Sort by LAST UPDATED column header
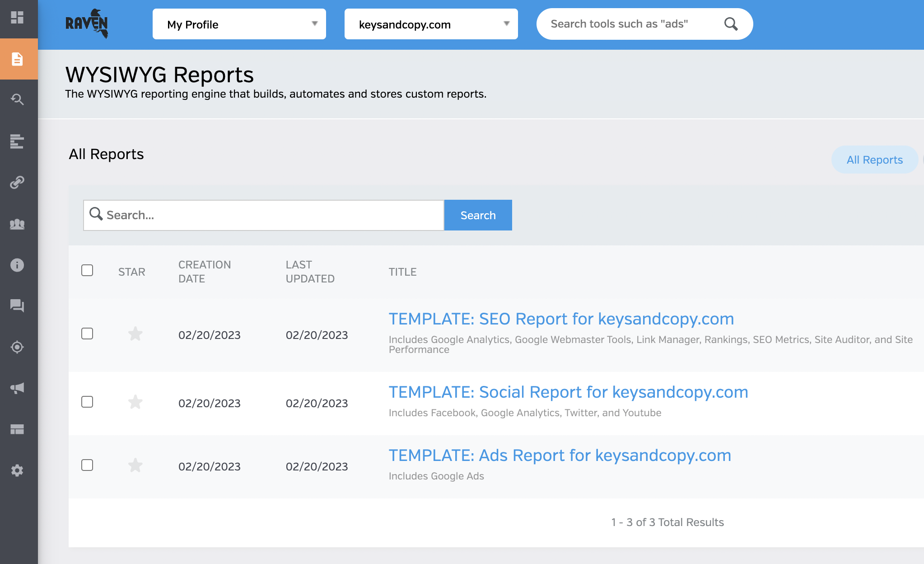 (310, 272)
